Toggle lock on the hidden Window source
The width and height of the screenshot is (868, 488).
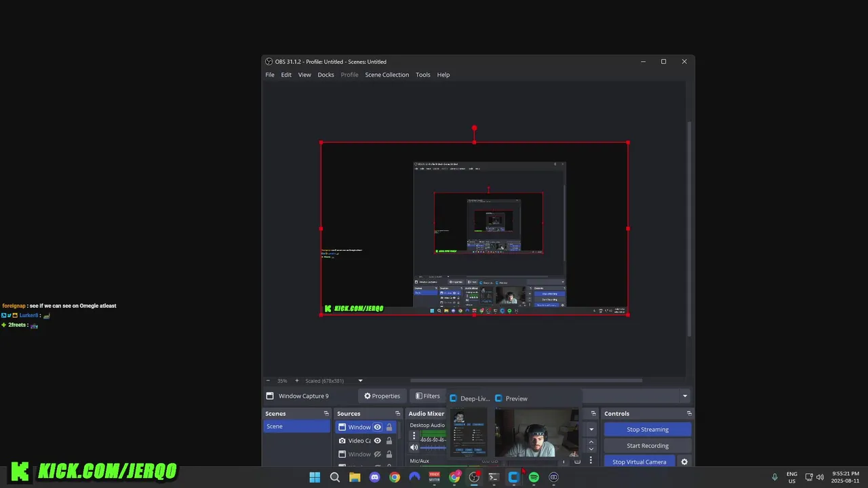coord(389,454)
